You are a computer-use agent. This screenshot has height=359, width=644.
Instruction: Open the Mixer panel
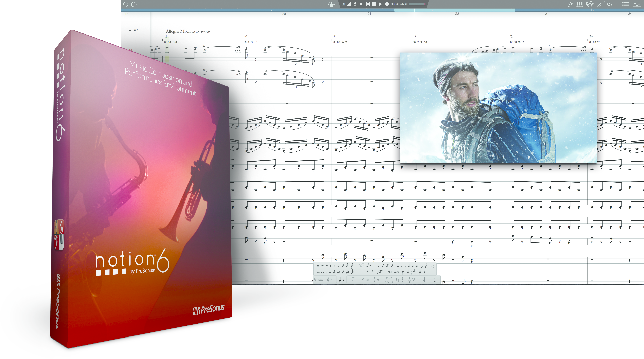click(x=636, y=4)
